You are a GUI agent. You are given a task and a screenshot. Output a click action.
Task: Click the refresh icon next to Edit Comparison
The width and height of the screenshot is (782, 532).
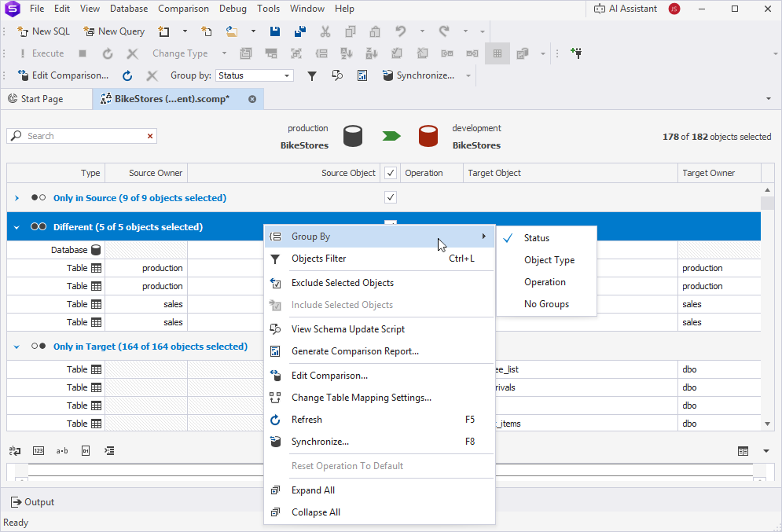(x=127, y=75)
